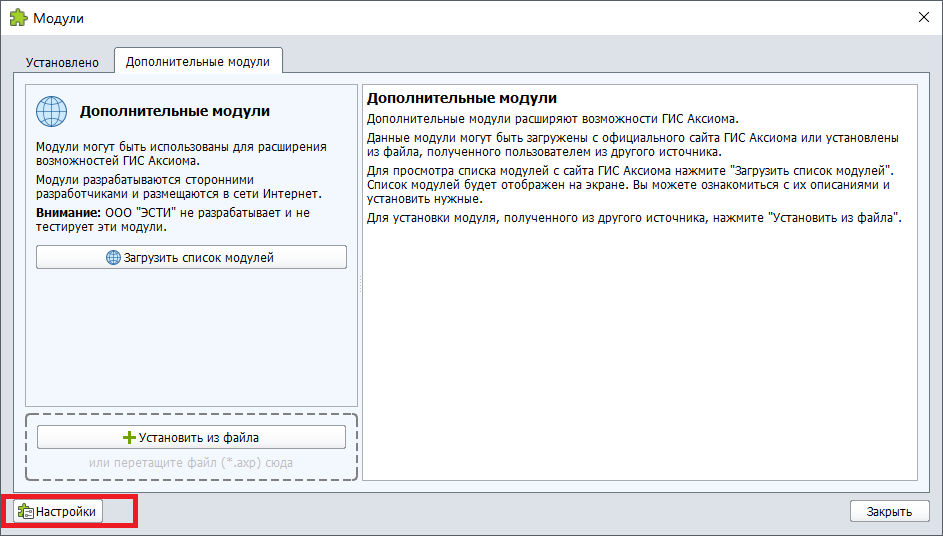The image size is (943, 536).
Task: Click the 'Модули' window title text
Action: pyautogui.click(x=58, y=18)
